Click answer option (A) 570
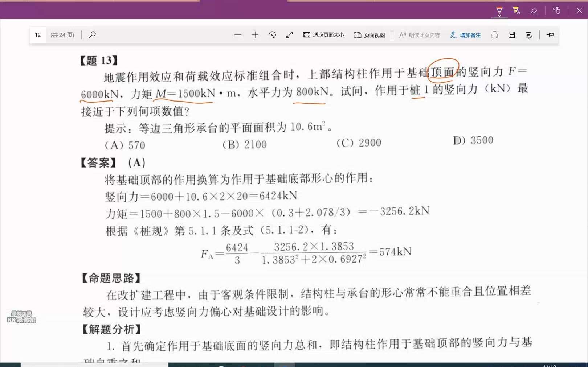The width and height of the screenshot is (588, 367). pyautogui.click(x=125, y=145)
